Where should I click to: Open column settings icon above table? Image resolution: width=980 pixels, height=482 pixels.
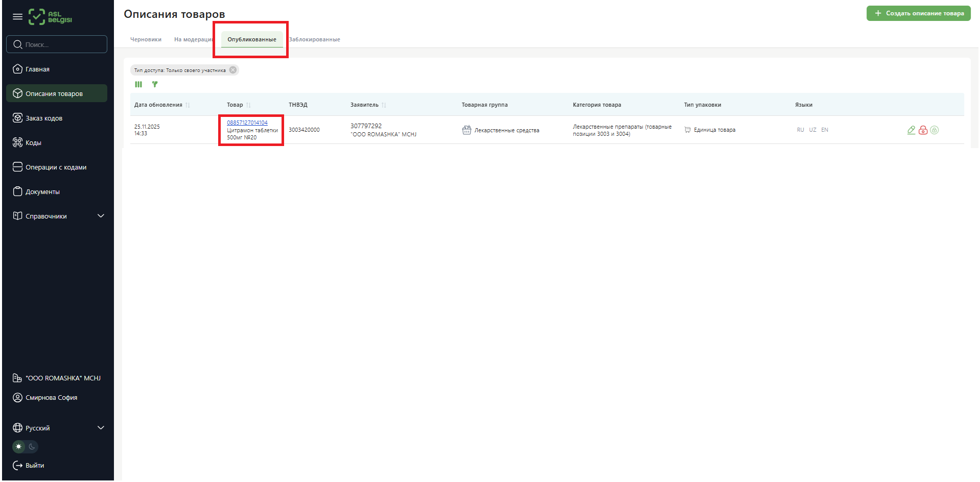click(x=138, y=85)
